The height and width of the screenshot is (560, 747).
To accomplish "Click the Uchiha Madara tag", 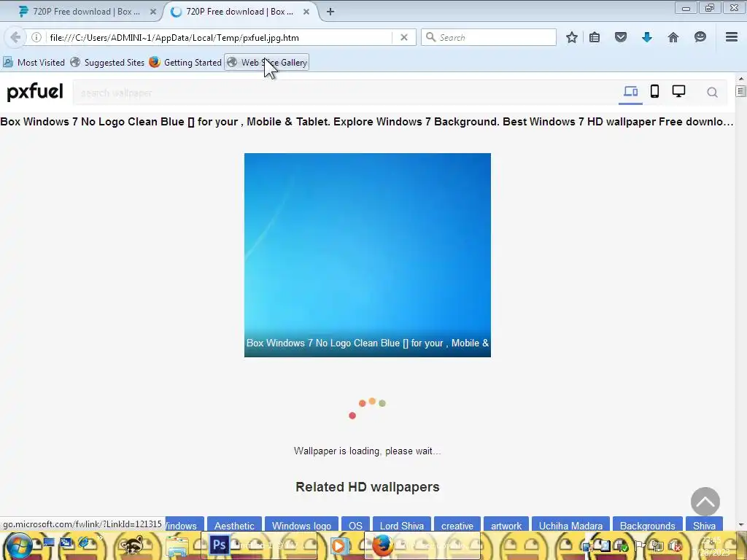I will pyautogui.click(x=570, y=525).
